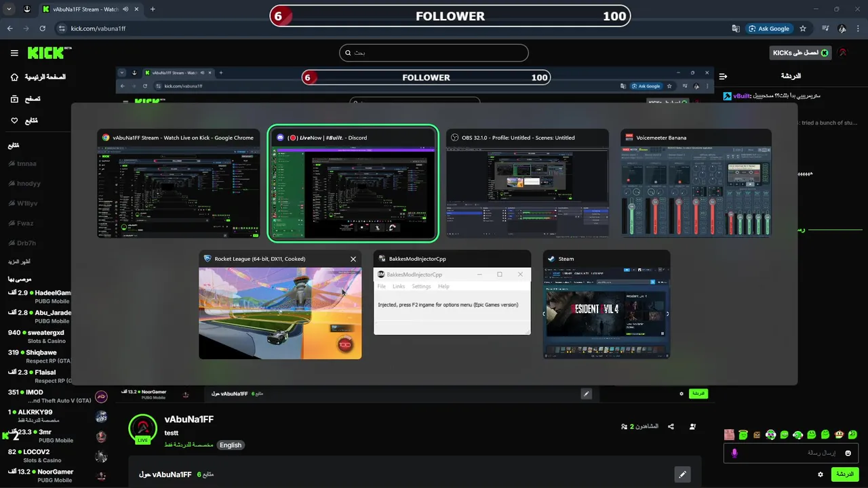Viewport: 868px width, 488px height.
Task: Switch to the Discord window thumbnail
Action: click(x=353, y=183)
